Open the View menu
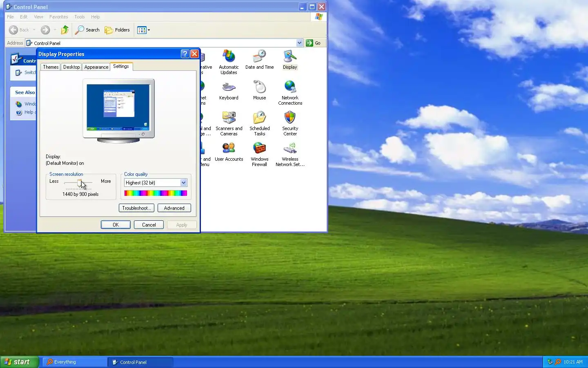The image size is (588, 368). [38, 17]
